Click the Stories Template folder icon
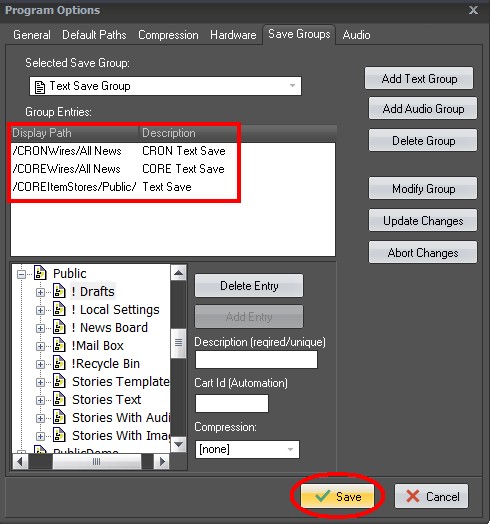The image size is (490, 524). pyautogui.click(x=59, y=381)
